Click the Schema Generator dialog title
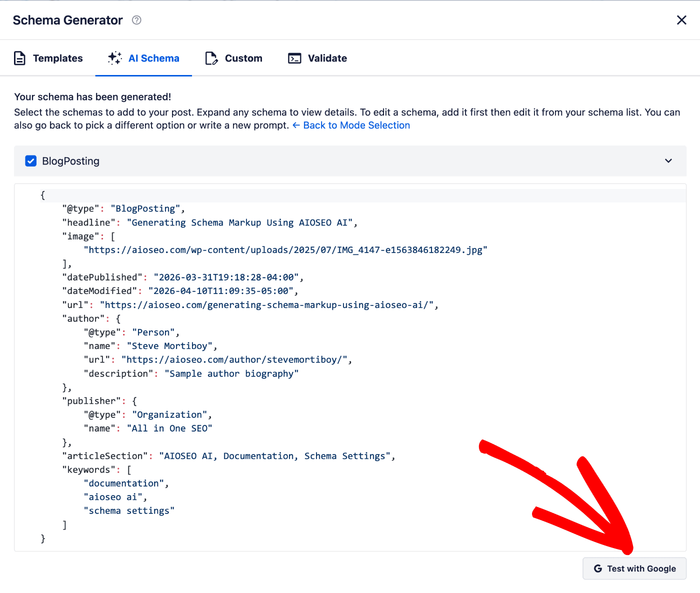 67,20
